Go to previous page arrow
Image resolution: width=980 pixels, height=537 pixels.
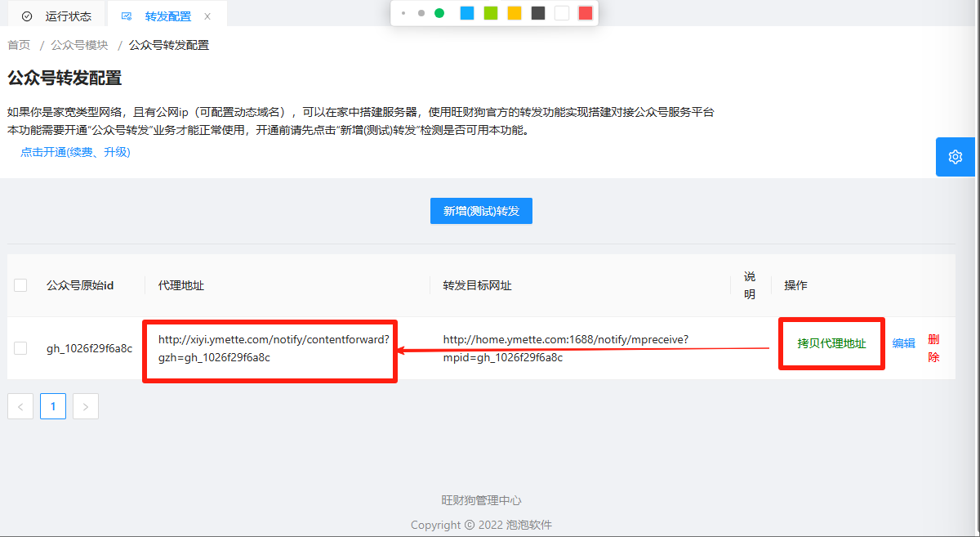coord(20,406)
